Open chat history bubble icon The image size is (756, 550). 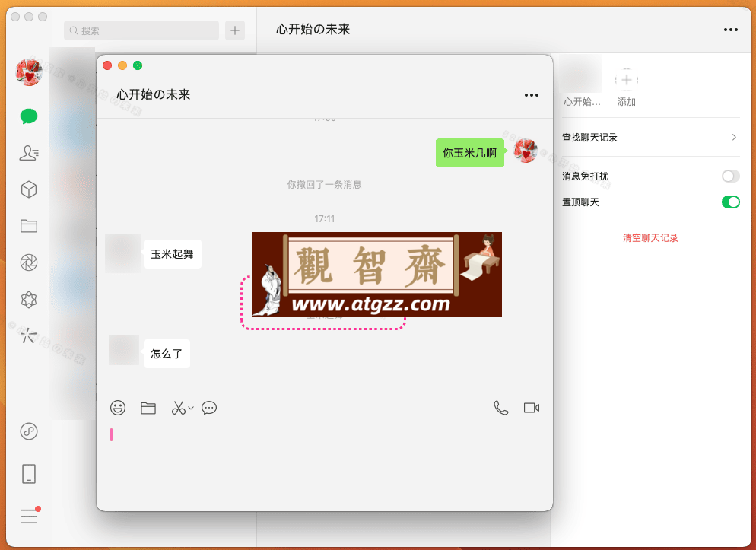(209, 408)
